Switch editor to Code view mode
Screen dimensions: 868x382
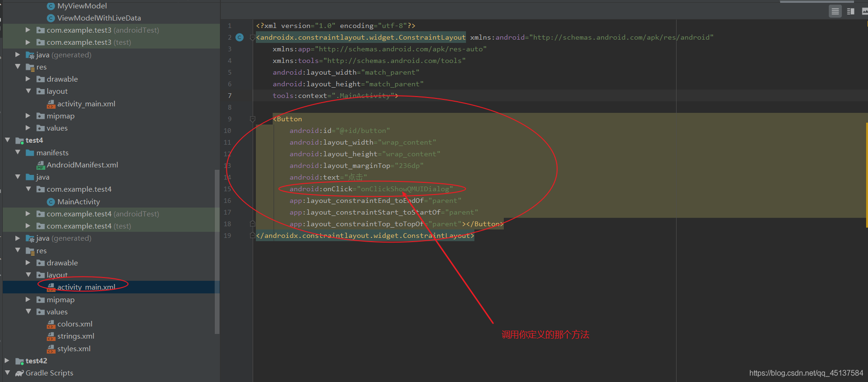[835, 11]
